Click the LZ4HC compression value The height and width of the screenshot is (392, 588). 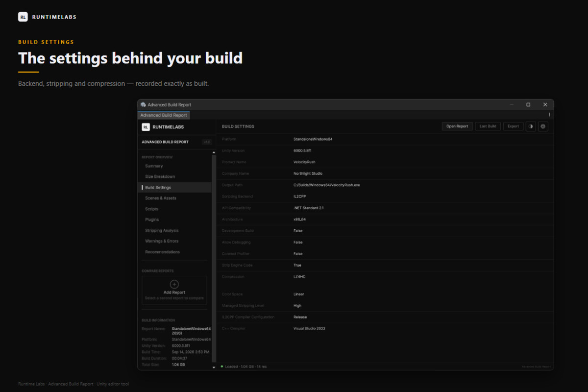[x=299, y=277]
